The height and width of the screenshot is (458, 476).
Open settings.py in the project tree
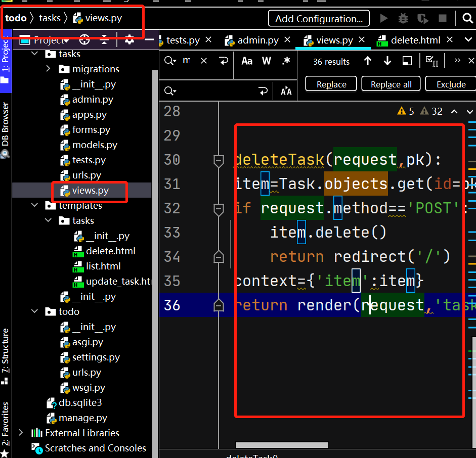(96, 357)
